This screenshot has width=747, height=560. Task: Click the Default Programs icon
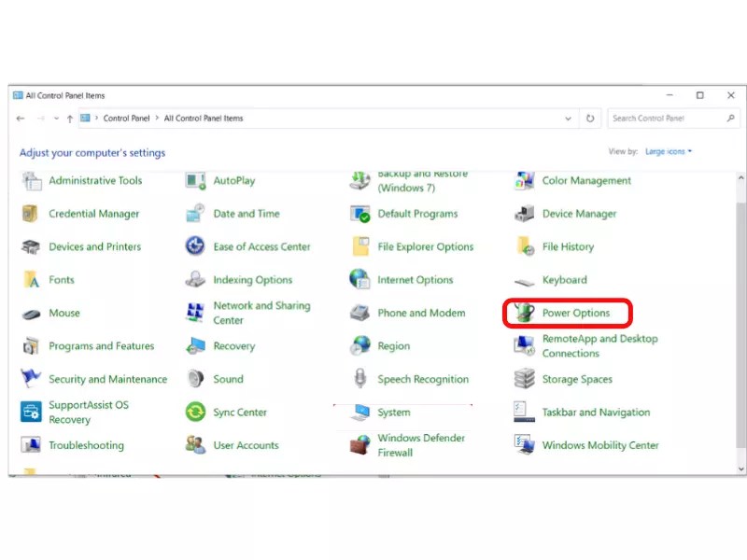(360, 214)
